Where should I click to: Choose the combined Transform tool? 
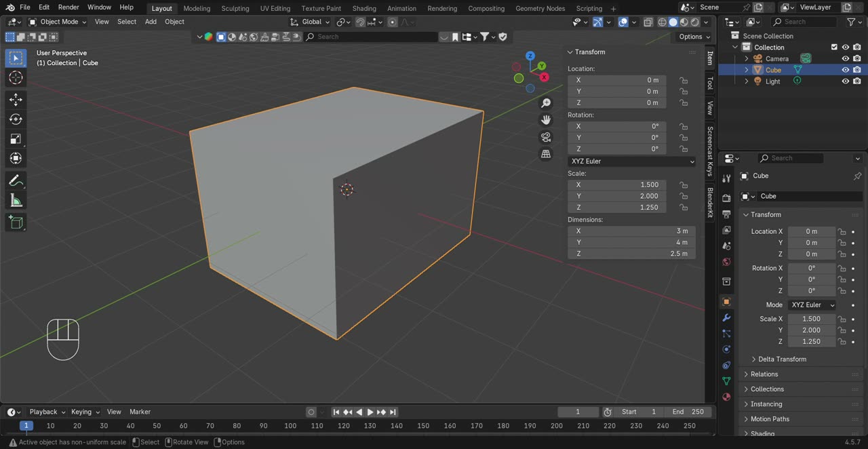coord(16,159)
